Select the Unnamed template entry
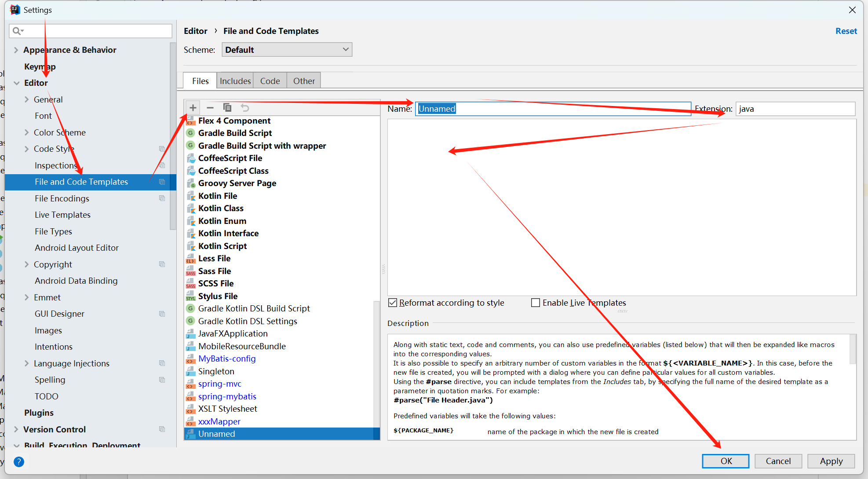The width and height of the screenshot is (868, 479). pyautogui.click(x=281, y=434)
